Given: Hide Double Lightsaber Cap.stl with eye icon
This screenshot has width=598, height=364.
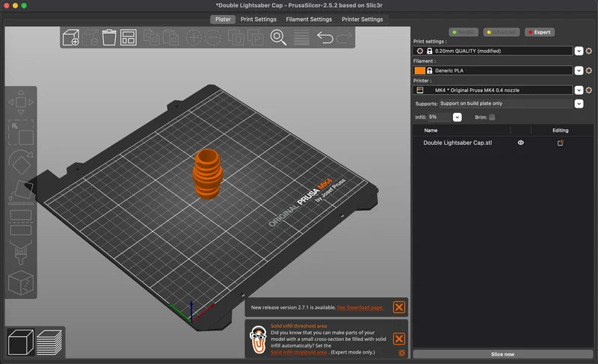Looking at the screenshot, I should pyautogui.click(x=520, y=143).
